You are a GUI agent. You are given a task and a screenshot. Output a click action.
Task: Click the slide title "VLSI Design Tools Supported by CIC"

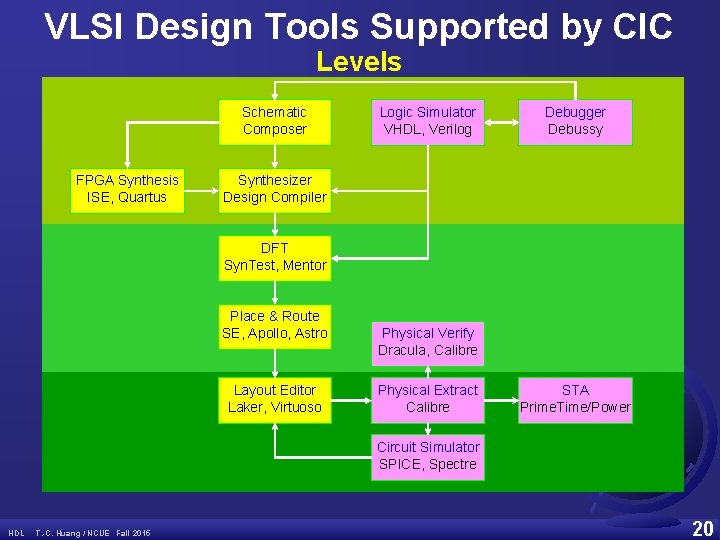[x=359, y=27]
